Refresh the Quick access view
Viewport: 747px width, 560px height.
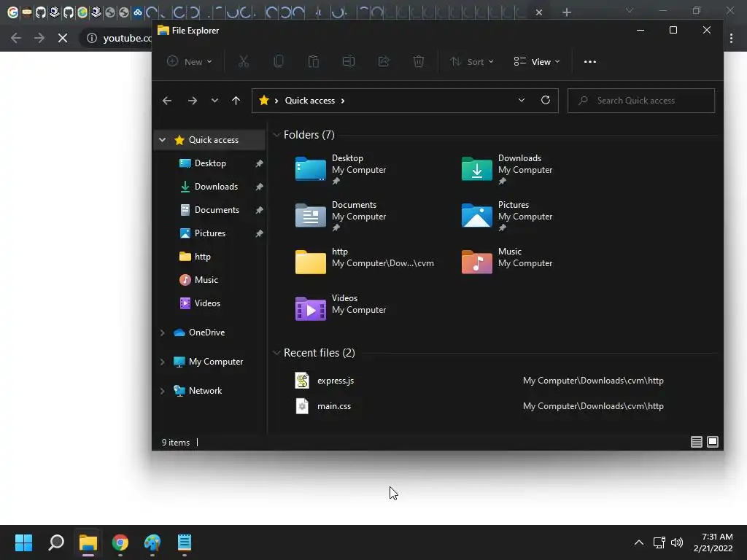coord(546,100)
